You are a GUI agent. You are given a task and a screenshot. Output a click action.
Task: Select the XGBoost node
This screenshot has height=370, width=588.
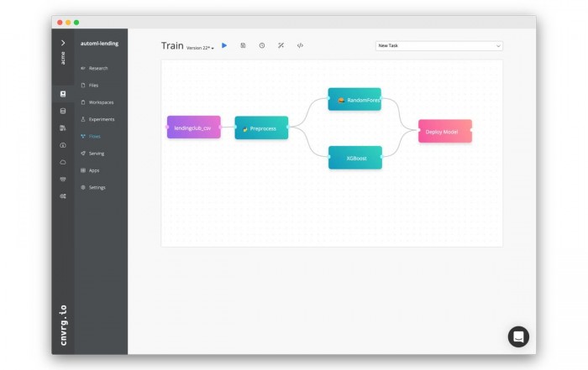pos(355,158)
